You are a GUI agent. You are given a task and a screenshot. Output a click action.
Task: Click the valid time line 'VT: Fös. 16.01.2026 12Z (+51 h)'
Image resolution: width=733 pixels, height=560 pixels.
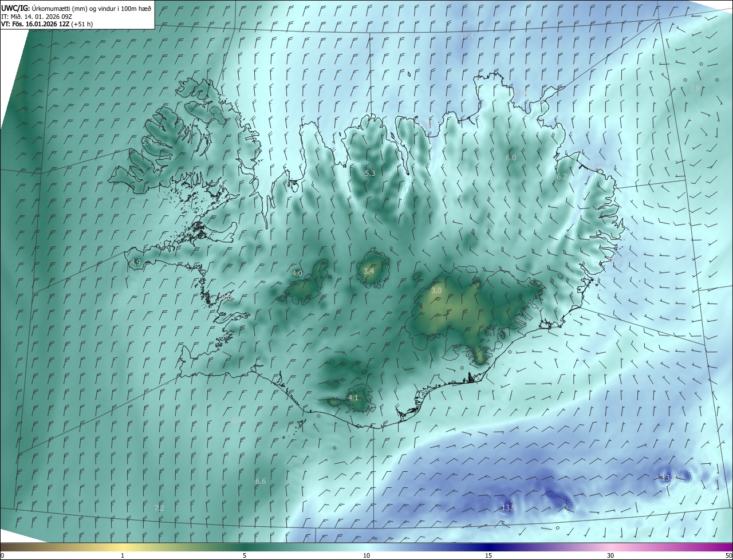(x=47, y=24)
